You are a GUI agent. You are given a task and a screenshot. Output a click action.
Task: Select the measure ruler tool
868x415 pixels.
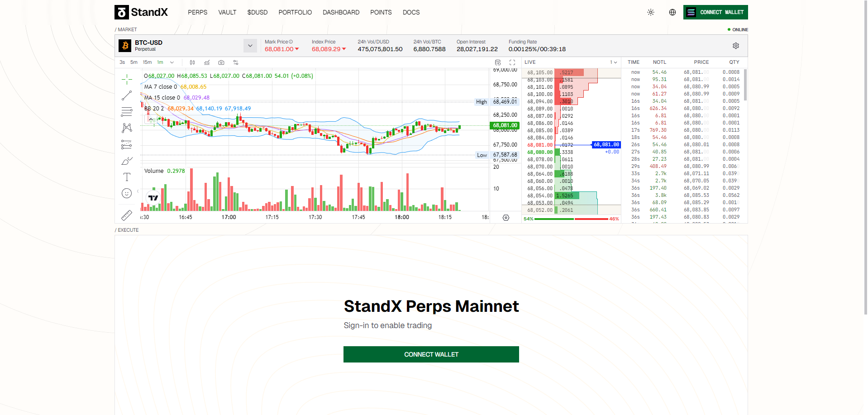tap(127, 215)
